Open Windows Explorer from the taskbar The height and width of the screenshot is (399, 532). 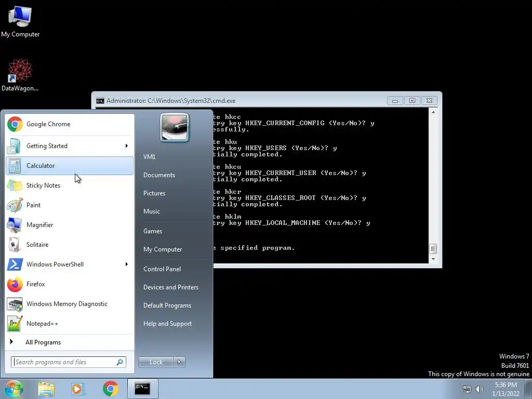[46, 389]
